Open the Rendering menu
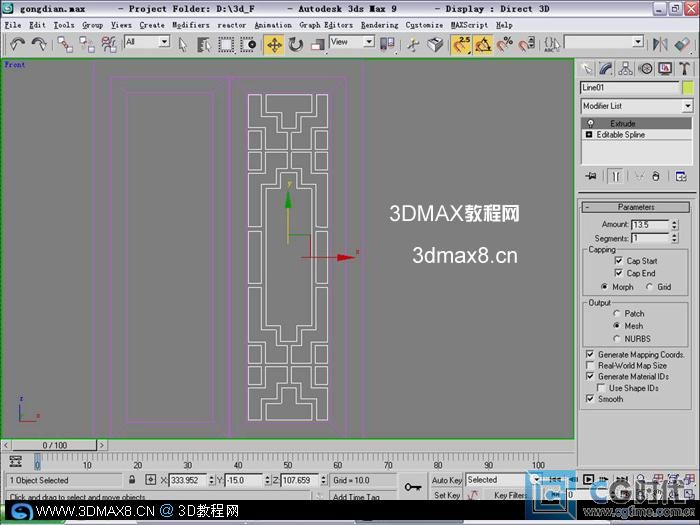 [x=379, y=25]
